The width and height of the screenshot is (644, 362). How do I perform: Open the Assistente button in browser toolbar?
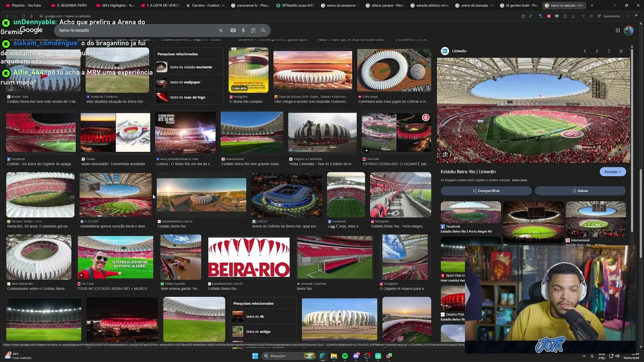click(x=609, y=16)
